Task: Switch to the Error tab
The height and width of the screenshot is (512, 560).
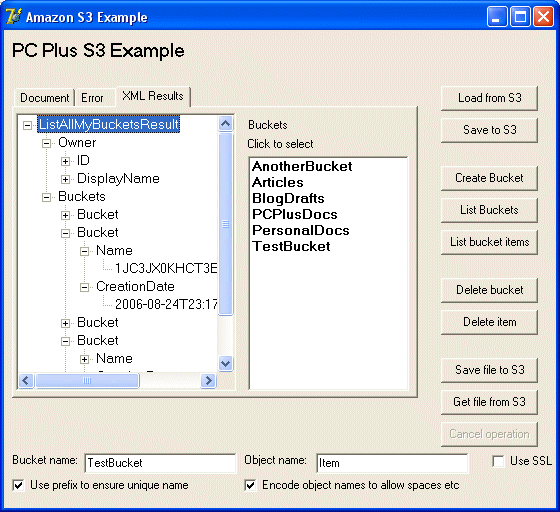Action: click(x=92, y=98)
